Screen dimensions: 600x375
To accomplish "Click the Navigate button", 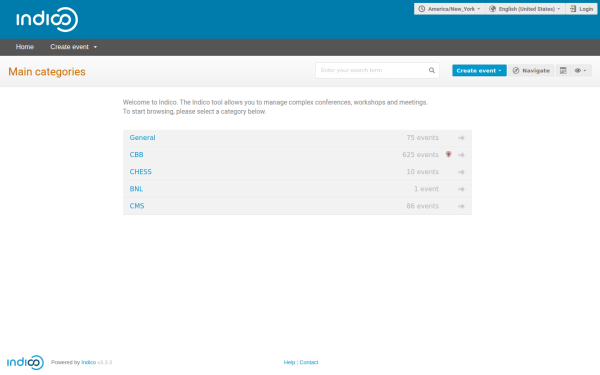I will [531, 70].
